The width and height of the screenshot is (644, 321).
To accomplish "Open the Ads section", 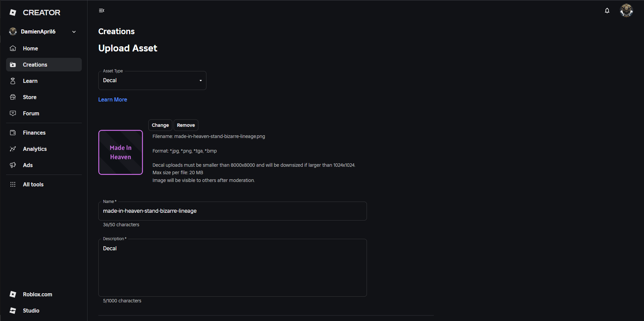I will [x=28, y=165].
